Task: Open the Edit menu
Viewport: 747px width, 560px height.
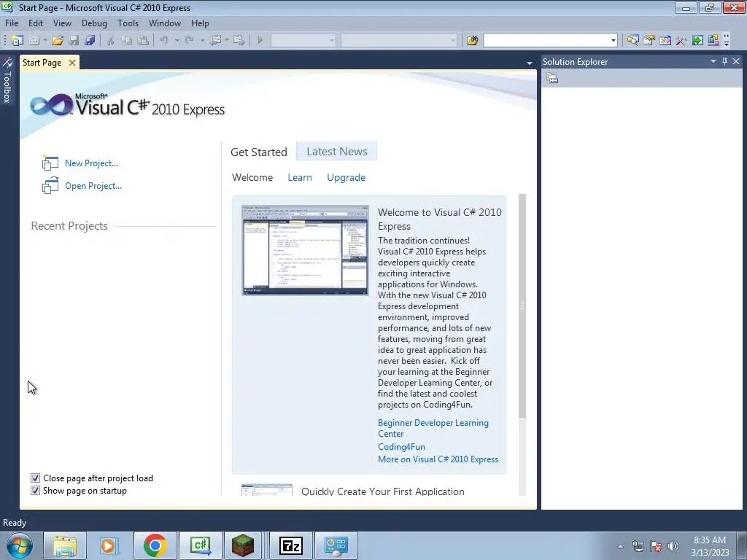Action: pos(36,23)
